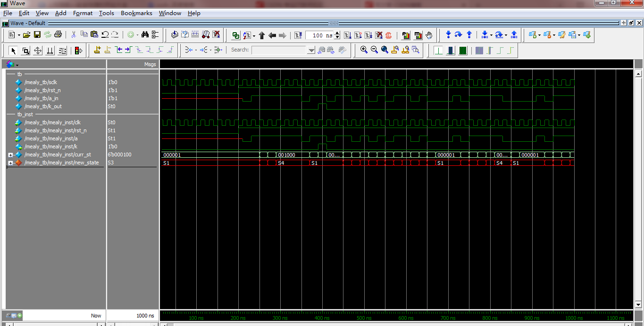Select the /mealy_tb/a_in signal
Viewport: 644px width, 326px height.
(x=42, y=98)
